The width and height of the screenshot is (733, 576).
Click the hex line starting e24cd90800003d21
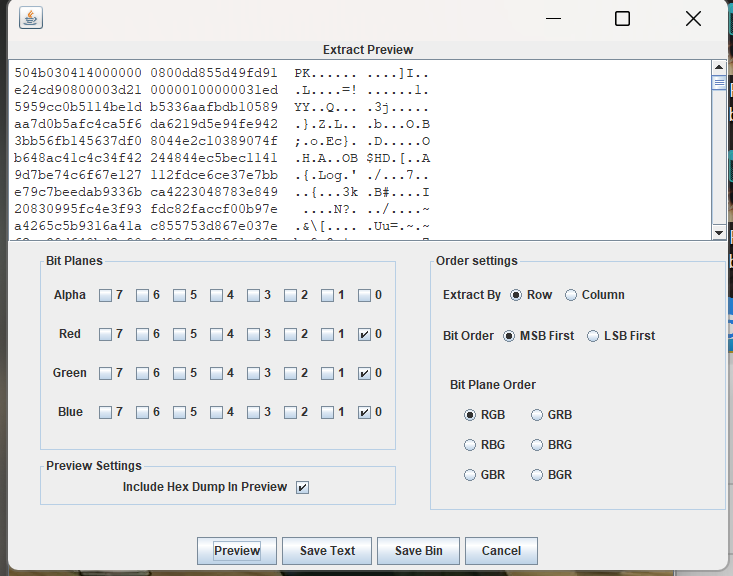(x=222, y=90)
